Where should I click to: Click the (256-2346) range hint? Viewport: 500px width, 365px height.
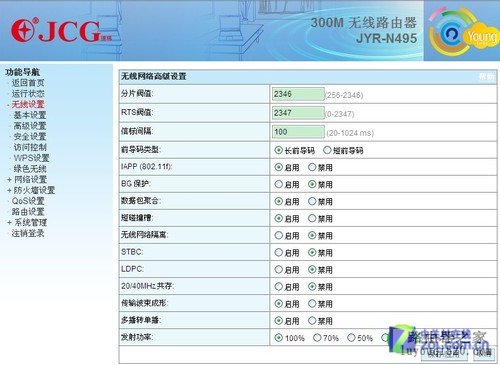click(344, 95)
